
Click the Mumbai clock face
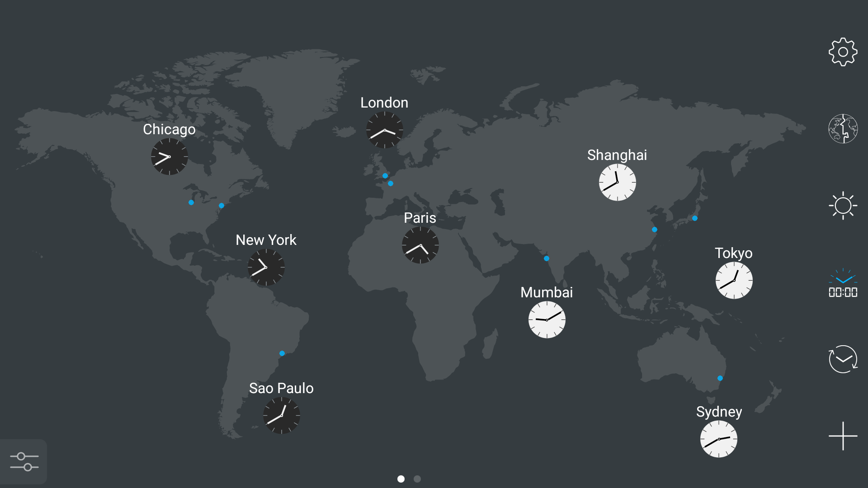[547, 320]
